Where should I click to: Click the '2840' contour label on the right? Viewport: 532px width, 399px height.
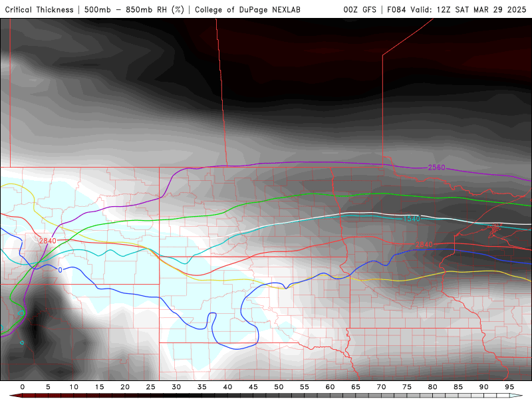424,245
